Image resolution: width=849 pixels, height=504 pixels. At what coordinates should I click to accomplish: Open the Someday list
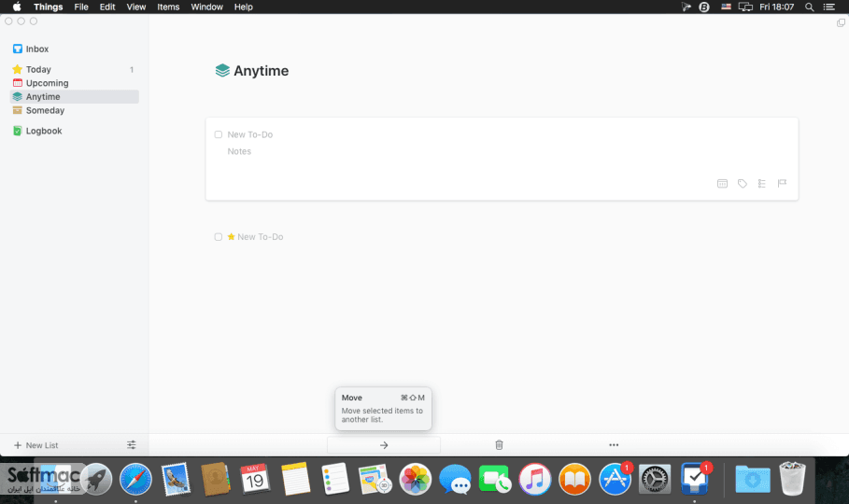pyautogui.click(x=74, y=110)
